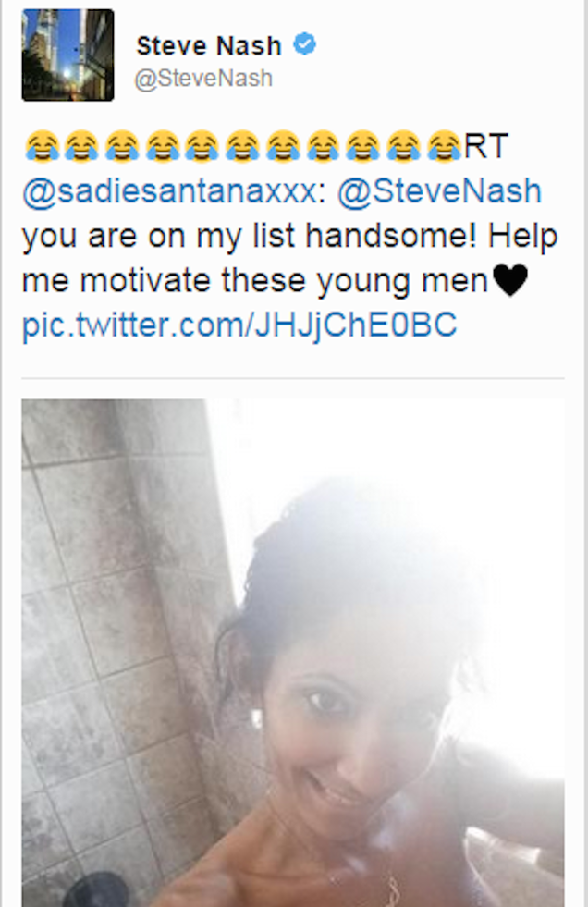588x907 pixels.
Task: Click the last tears-of-joy emoji before RT
Action: [x=445, y=145]
